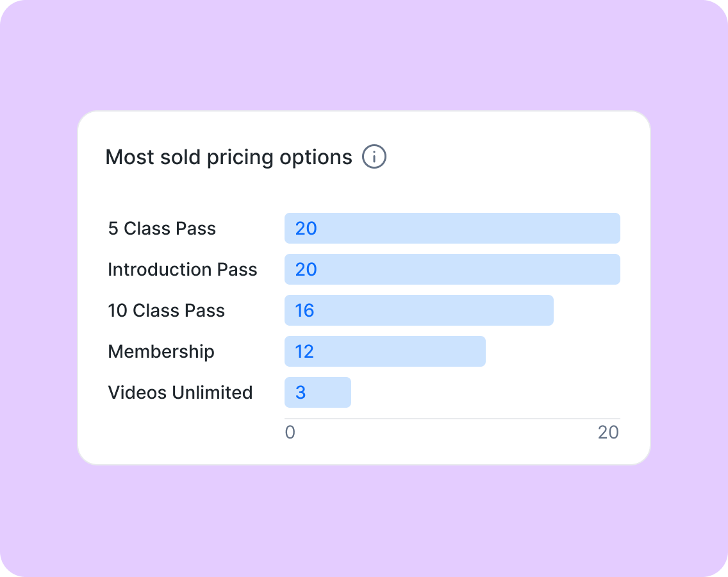Screen dimensions: 728x577
Task: Click the horizontal axis line under the bars
Action: (452, 419)
